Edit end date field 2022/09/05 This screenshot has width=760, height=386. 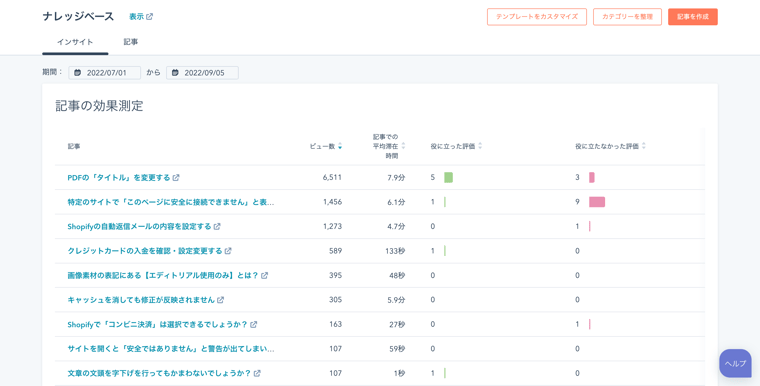point(202,73)
